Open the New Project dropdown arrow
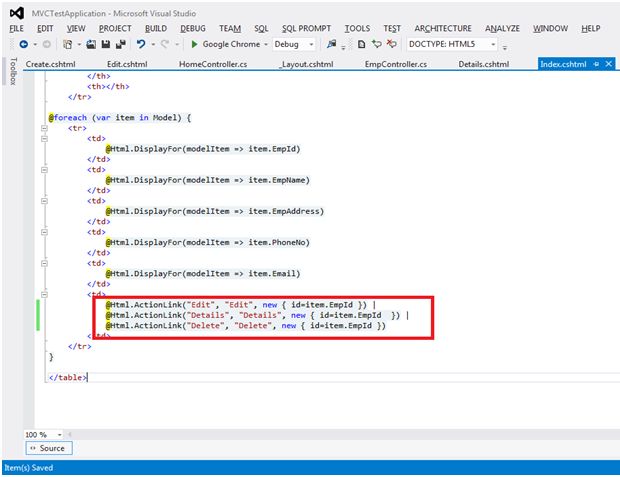Viewport: 620px width, 477px height. point(79,44)
